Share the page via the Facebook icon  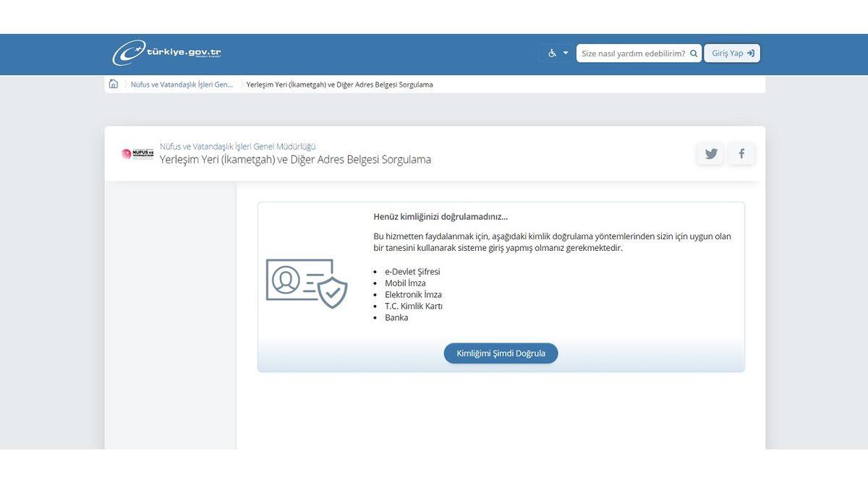pyautogui.click(x=741, y=153)
